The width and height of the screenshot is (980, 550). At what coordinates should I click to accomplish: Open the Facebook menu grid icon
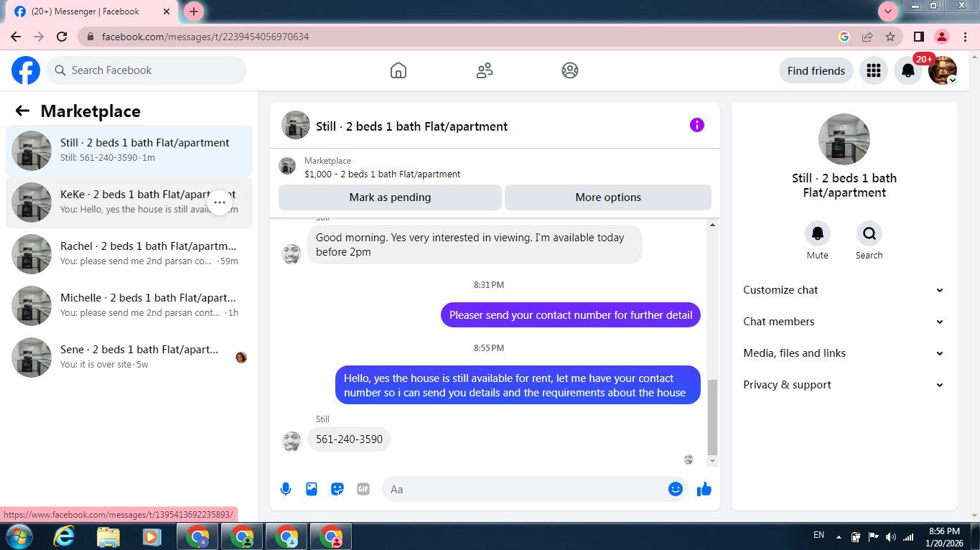click(x=874, y=70)
